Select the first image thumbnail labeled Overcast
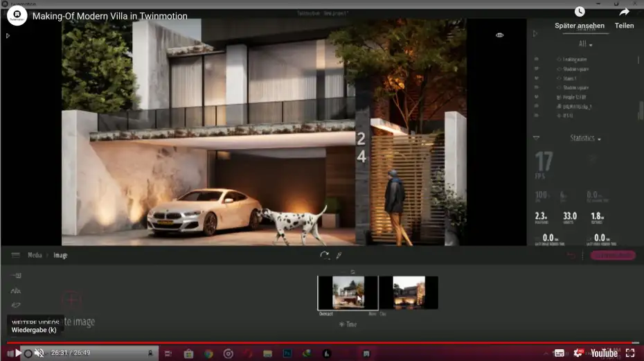 tap(348, 292)
